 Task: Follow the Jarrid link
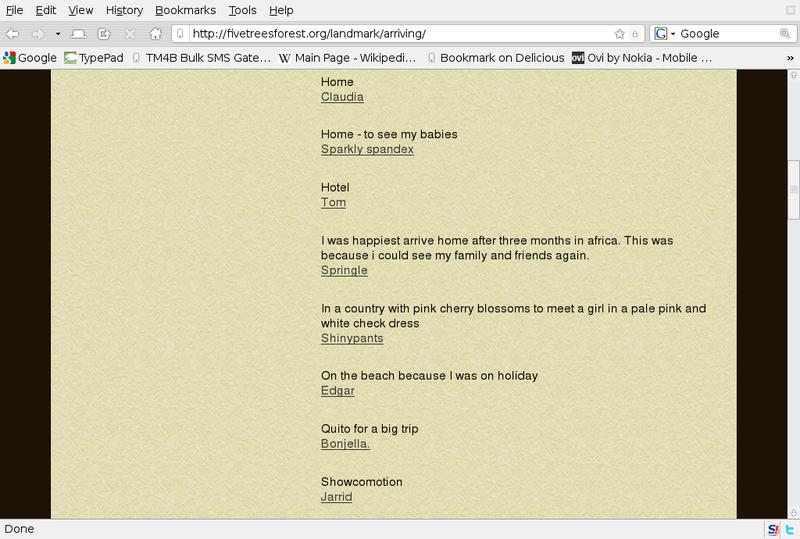pyautogui.click(x=337, y=497)
